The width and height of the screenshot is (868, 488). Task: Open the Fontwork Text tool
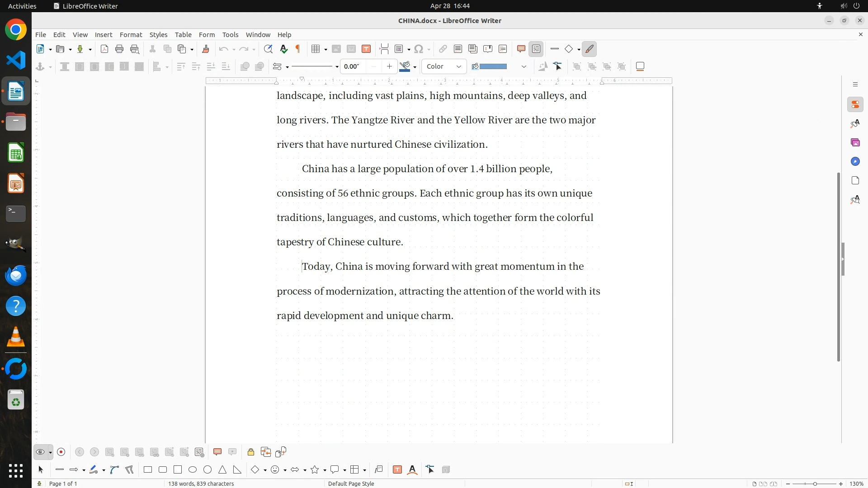tap(412, 470)
